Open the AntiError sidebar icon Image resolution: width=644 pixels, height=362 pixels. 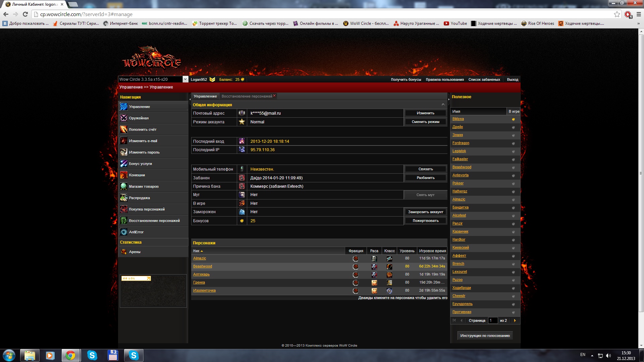pos(123,232)
